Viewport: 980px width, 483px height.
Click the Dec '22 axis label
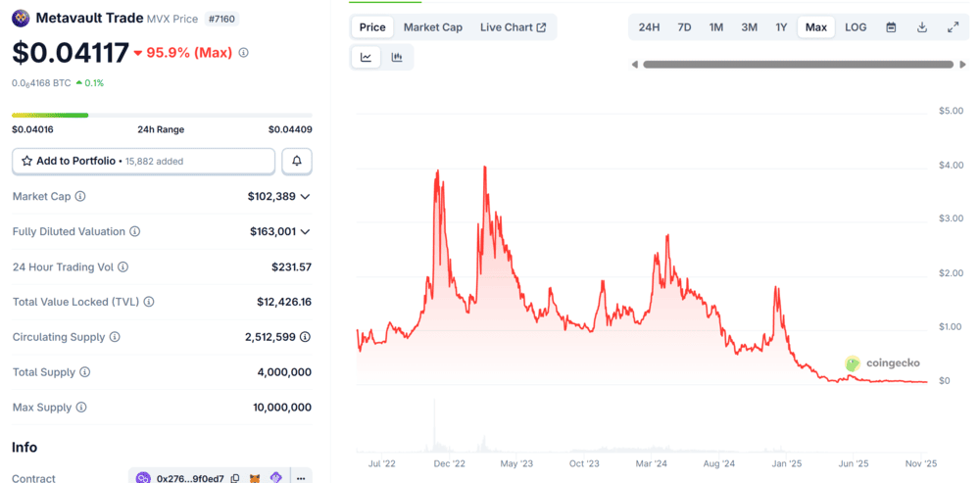point(450,463)
